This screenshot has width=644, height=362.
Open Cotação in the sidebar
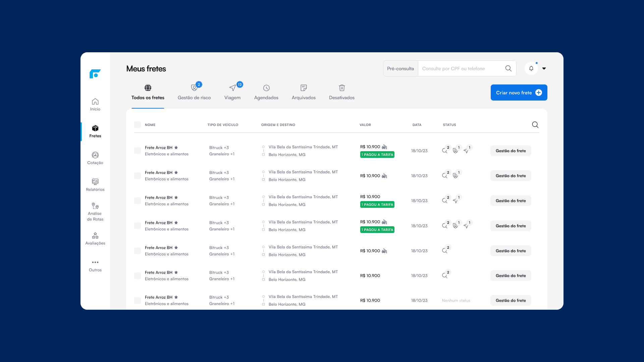point(95,158)
